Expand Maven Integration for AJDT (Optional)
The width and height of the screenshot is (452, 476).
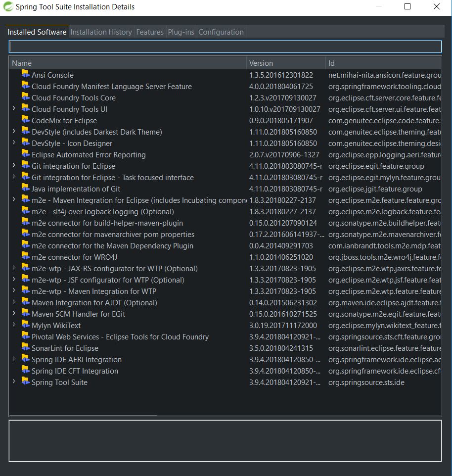click(14, 302)
